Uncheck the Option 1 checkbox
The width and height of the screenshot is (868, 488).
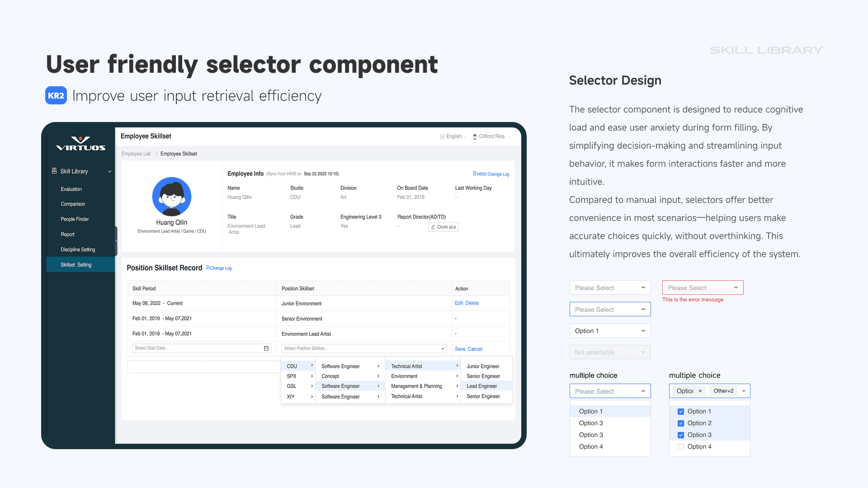click(x=681, y=412)
